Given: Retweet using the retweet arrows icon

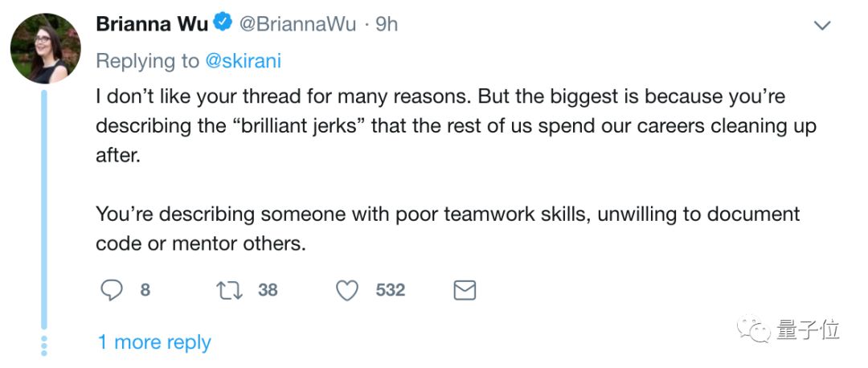Looking at the screenshot, I should [x=231, y=290].
